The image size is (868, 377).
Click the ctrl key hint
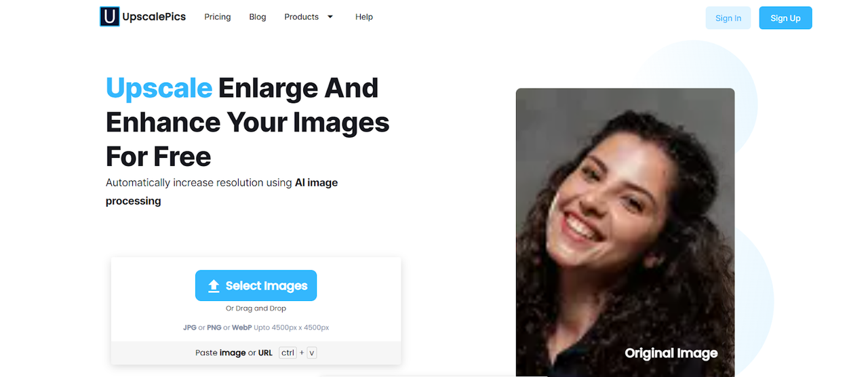(288, 353)
